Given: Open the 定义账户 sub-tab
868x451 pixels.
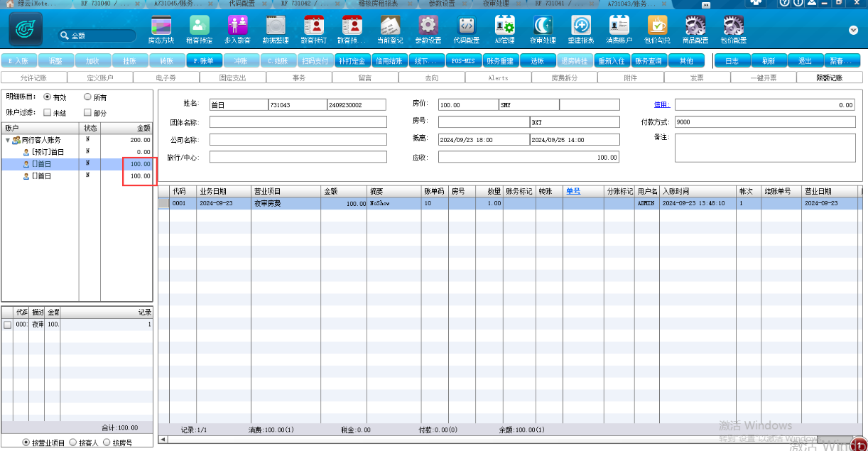Looking at the screenshot, I should click(x=100, y=77).
